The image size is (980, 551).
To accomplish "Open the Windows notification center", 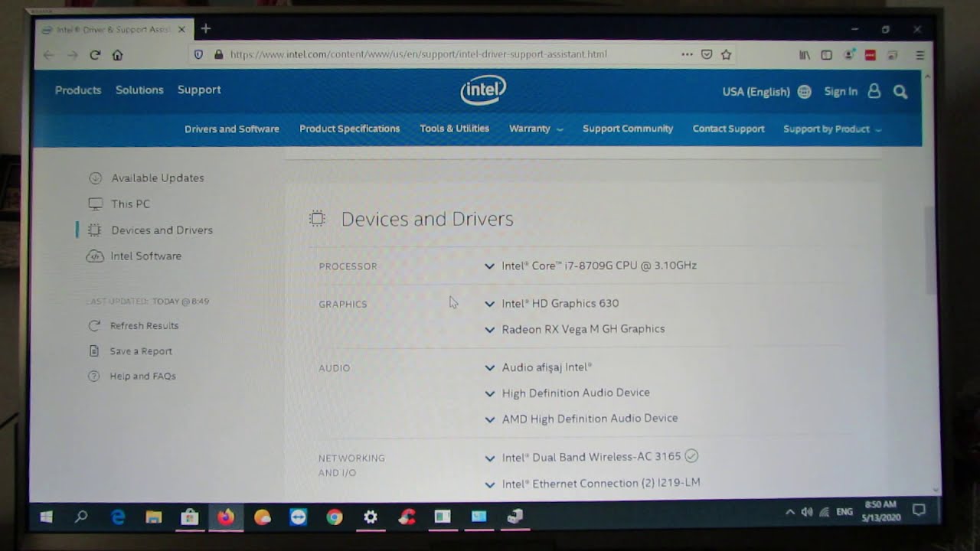I will 920,510.
